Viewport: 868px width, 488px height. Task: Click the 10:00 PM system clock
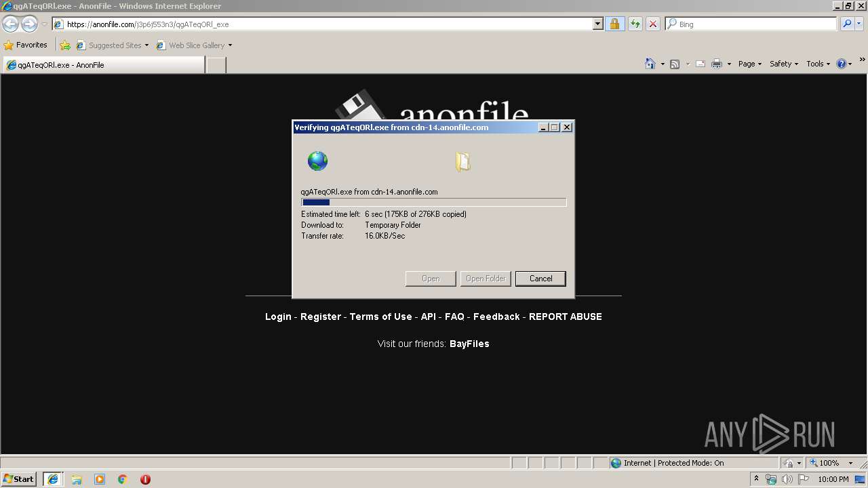tap(833, 479)
